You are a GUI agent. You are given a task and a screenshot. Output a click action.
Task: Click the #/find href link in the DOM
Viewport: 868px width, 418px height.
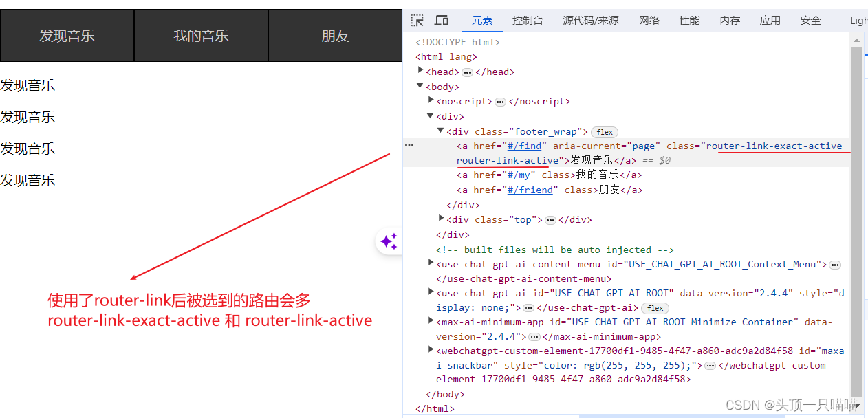524,145
